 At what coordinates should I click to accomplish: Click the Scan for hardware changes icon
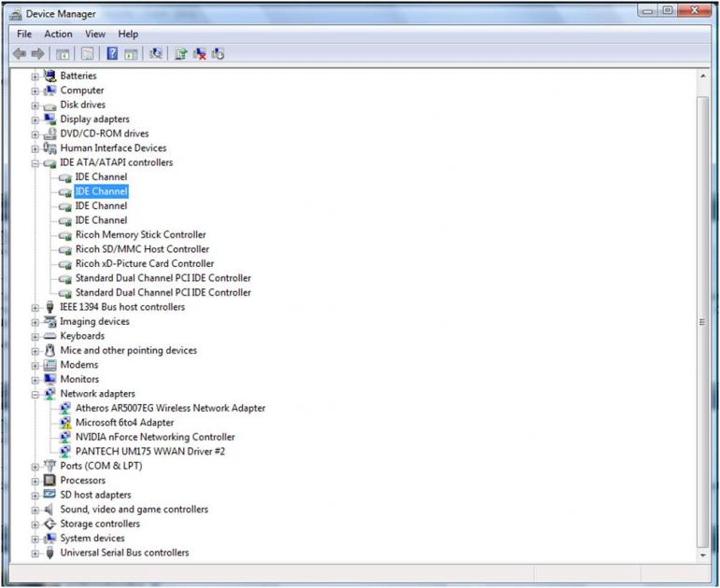point(156,54)
